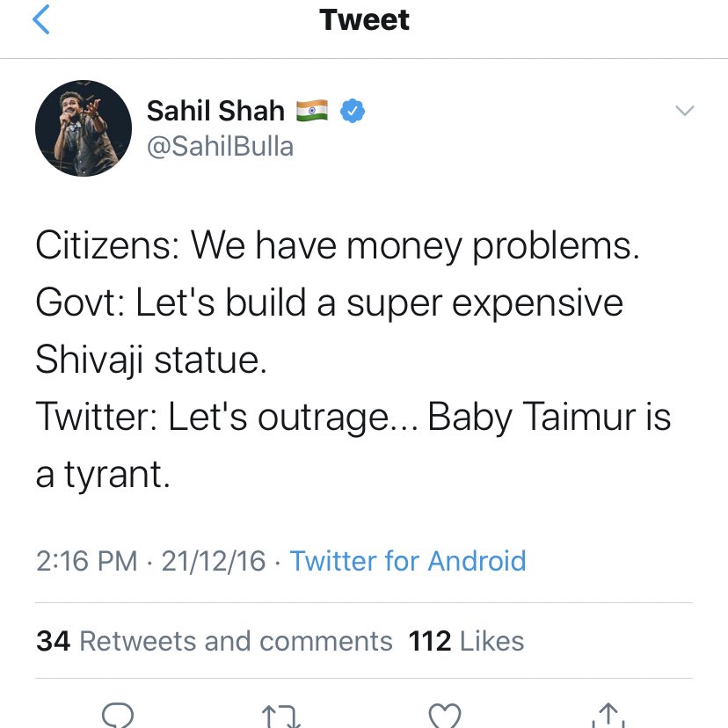Click the 'Citizens: We have money problems' line
This screenshot has width=728, height=728.
pyautogui.click(x=338, y=246)
